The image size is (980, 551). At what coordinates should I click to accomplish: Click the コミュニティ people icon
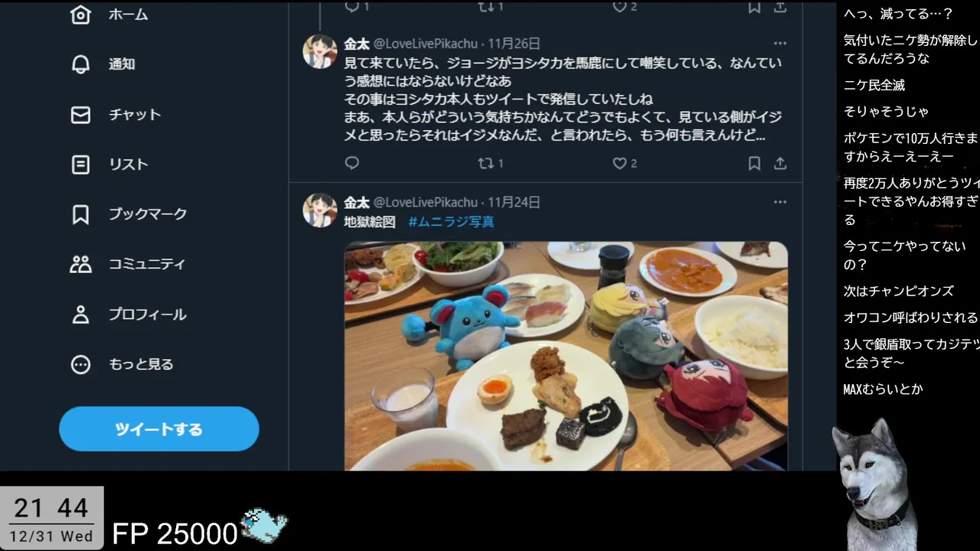80,264
